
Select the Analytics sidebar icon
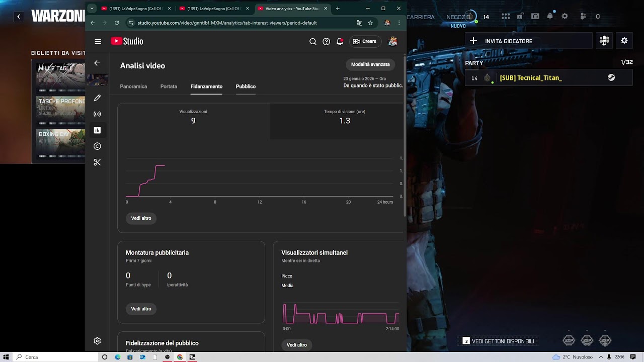pos(97,130)
